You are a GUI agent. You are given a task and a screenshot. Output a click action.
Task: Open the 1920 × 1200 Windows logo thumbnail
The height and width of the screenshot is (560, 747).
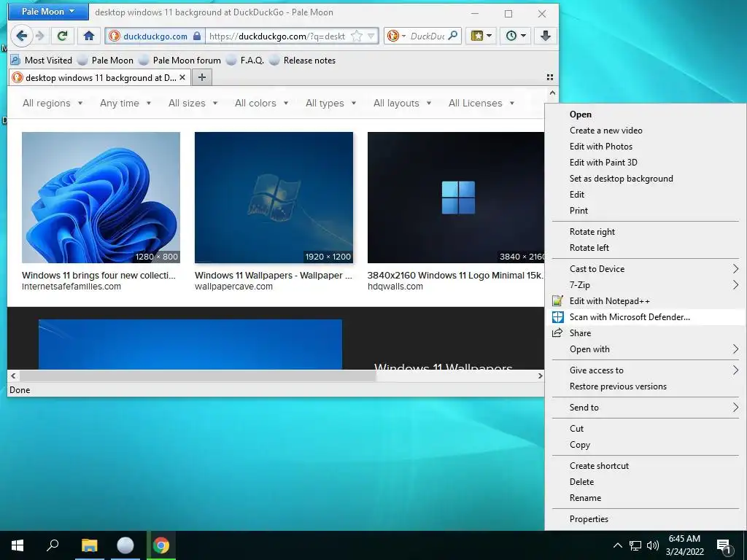274,197
